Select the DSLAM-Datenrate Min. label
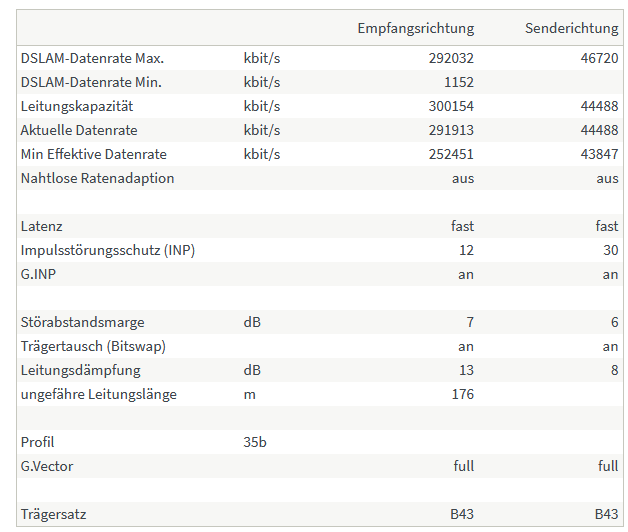This screenshot has height=532, width=628. pos(91,83)
